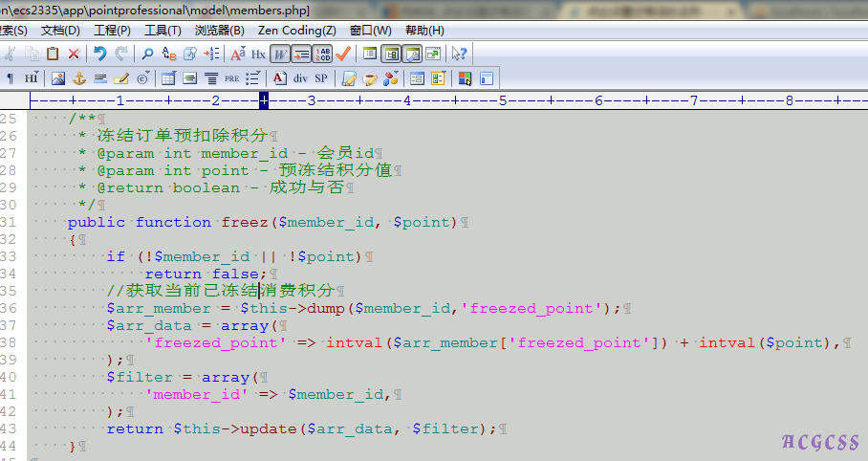Open the font size Aa dropdown
868x461 pixels.
(238, 54)
